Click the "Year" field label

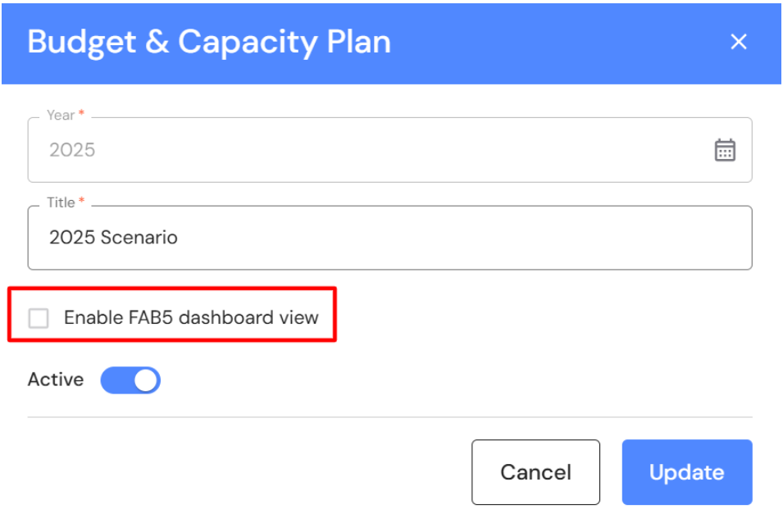(60, 116)
